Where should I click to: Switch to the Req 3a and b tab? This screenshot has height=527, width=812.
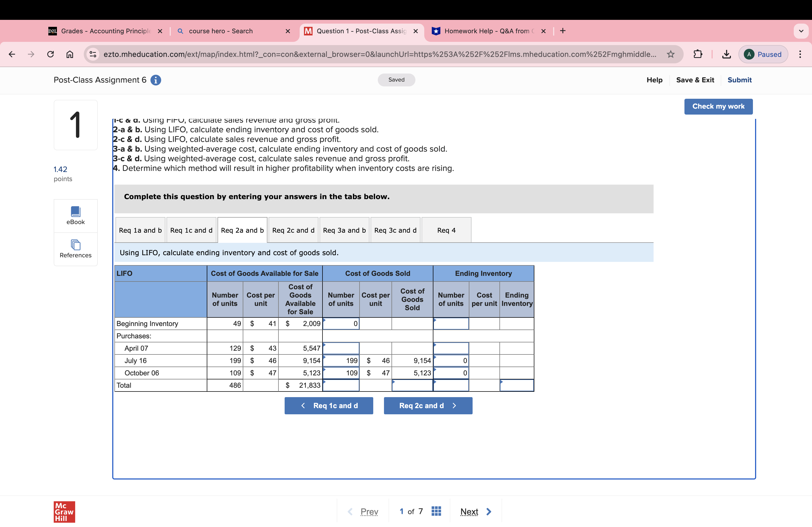point(344,230)
